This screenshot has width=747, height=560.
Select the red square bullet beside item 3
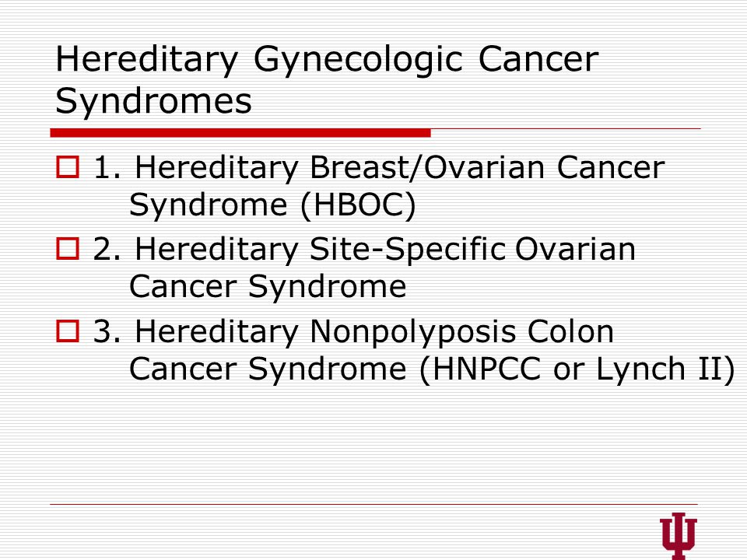pyautogui.click(x=68, y=331)
